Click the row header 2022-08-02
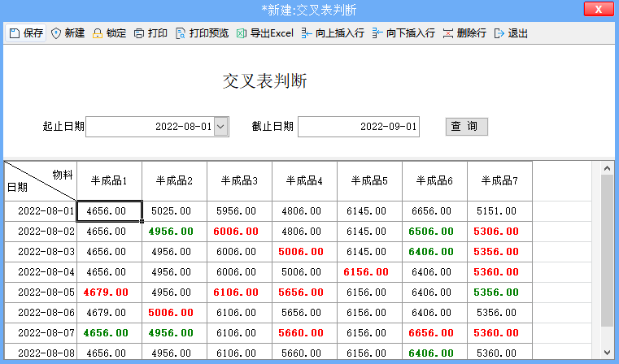 41,232
